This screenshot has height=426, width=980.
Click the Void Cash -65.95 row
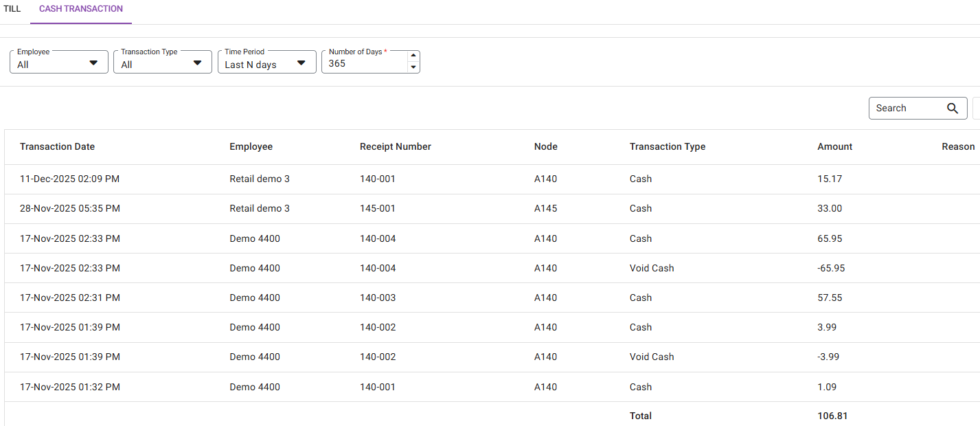[x=652, y=268]
